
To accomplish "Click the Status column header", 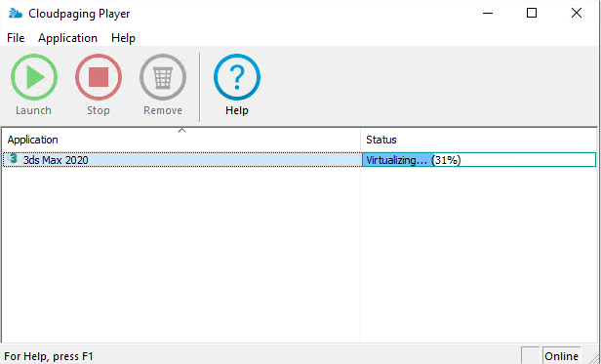I will tap(478, 140).
